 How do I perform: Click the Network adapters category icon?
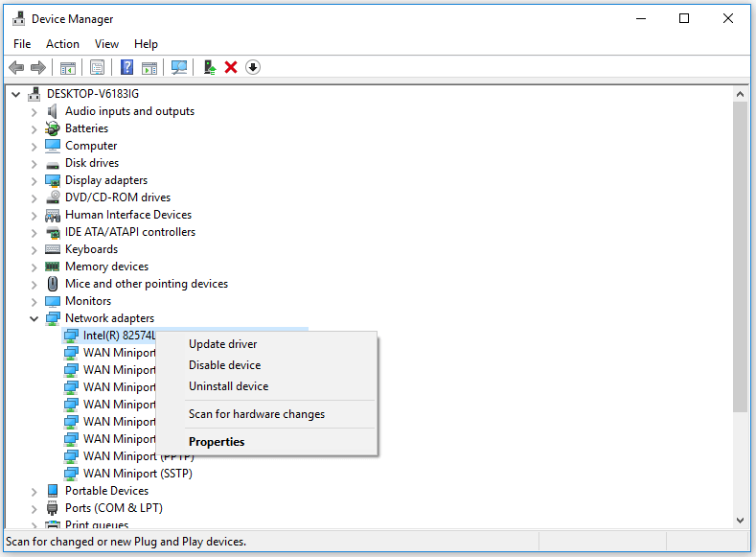(x=53, y=318)
